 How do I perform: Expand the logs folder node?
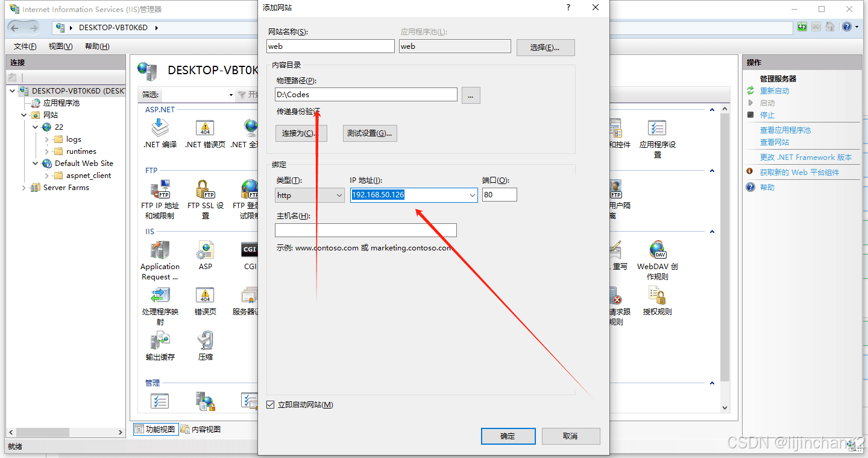(47, 139)
